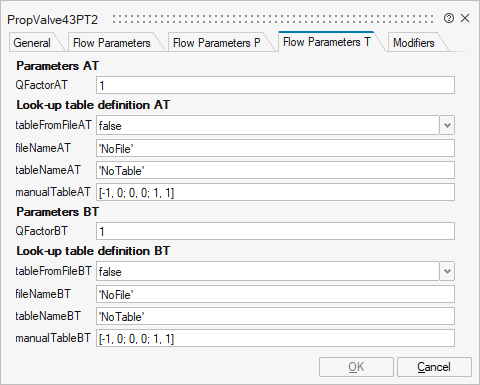
Task: Expand the tableFromFileBT dropdown arrow
Action: click(447, 271)
